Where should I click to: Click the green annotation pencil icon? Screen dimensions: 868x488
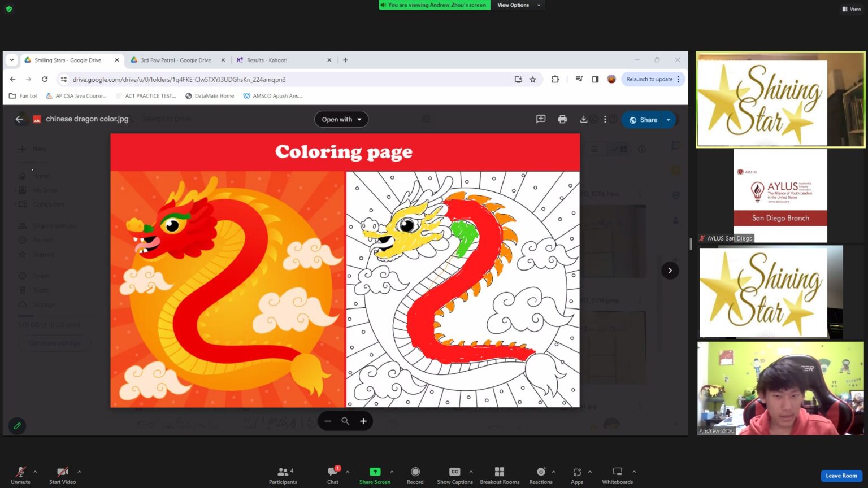(17, 426)
